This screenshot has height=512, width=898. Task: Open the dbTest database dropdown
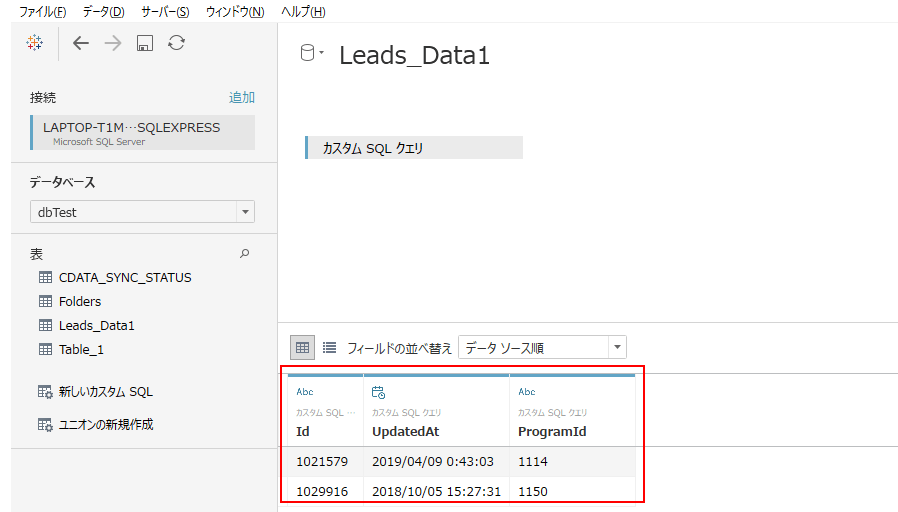coord(245,212)
